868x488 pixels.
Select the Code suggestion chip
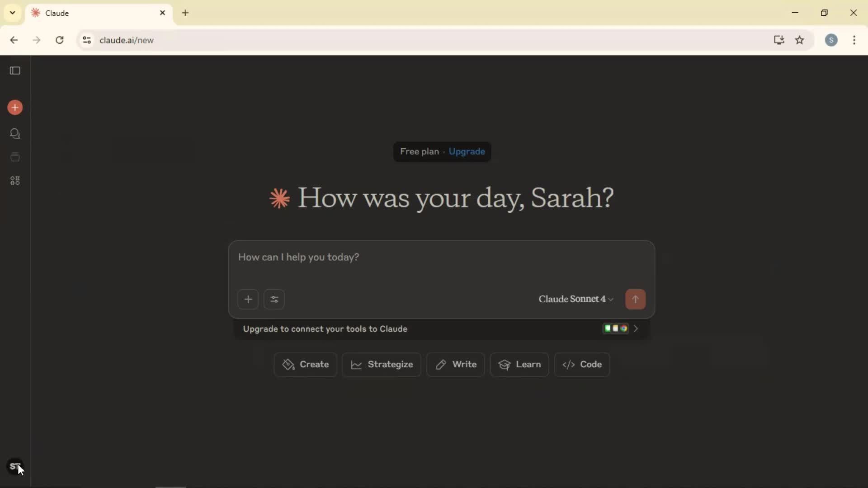point(582,365)
